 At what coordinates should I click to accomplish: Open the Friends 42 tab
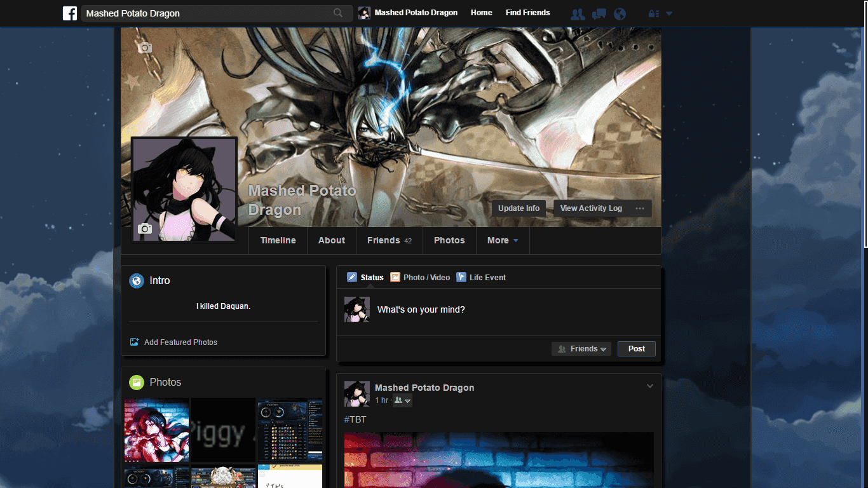pyautogui.click(x=390, y=240)
